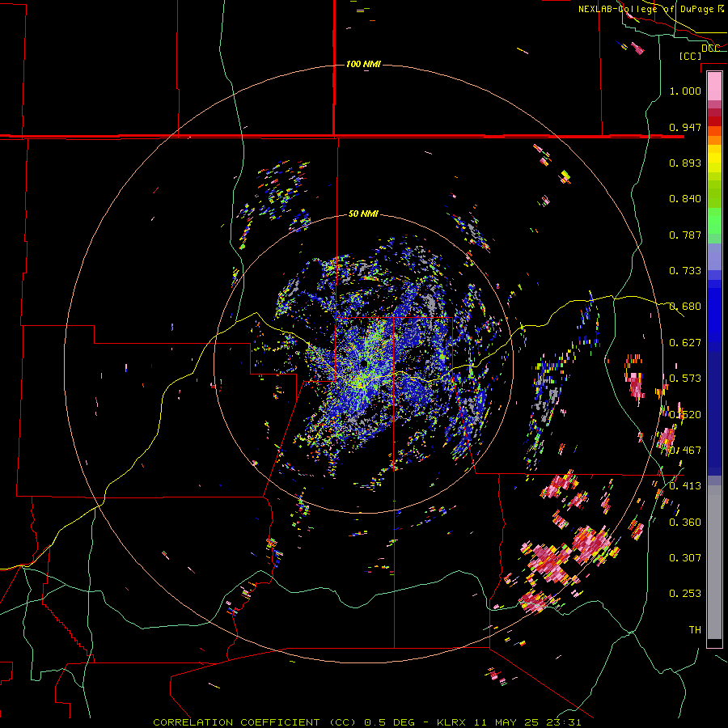Click the 0.467 legend value
The width and height of the screenshot is (728, 728).
pos(685,450)
